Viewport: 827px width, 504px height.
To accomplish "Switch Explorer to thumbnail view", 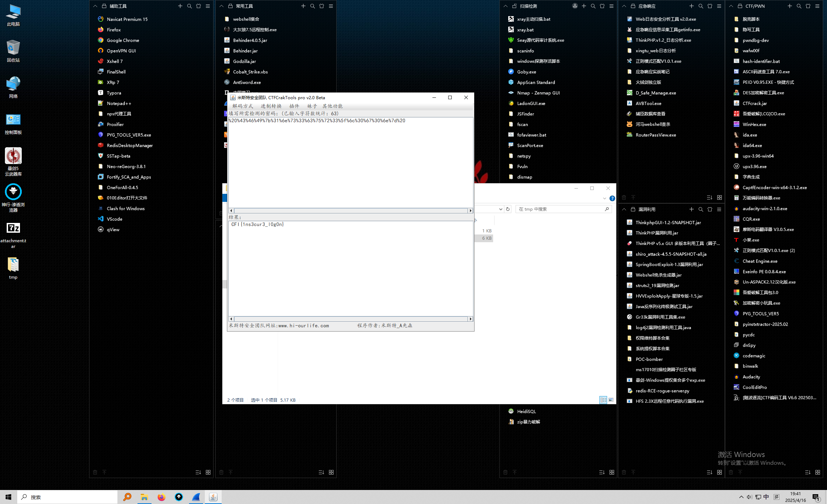I will (x=611, y=400).
